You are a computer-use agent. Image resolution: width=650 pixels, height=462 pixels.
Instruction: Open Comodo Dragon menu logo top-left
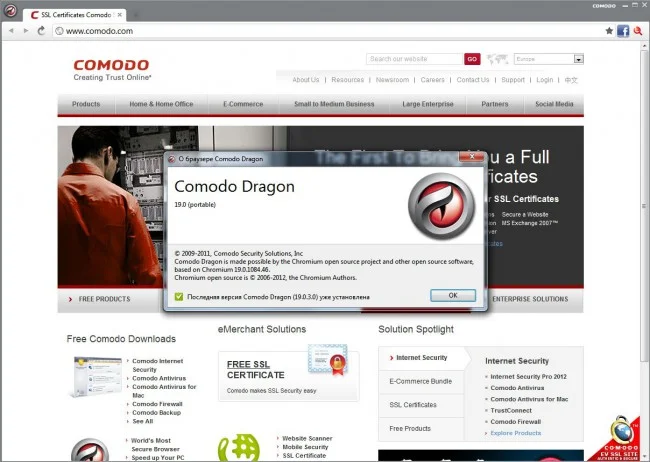click(10, 10)
